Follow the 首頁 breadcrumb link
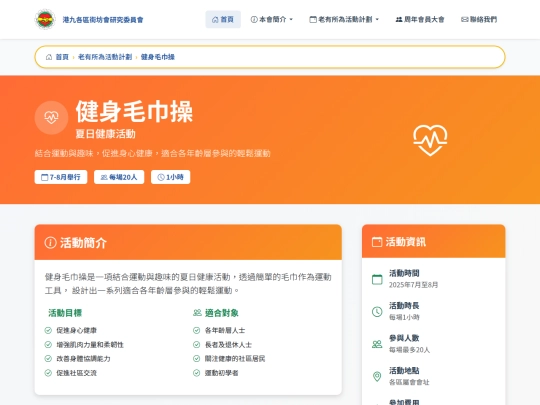The image size is (540, 405). coord(62,57)
